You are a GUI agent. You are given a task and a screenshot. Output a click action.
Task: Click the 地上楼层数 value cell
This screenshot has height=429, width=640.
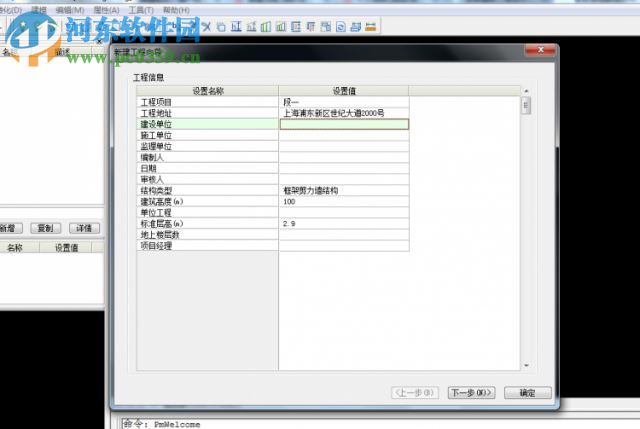click(x=344, y=234)
